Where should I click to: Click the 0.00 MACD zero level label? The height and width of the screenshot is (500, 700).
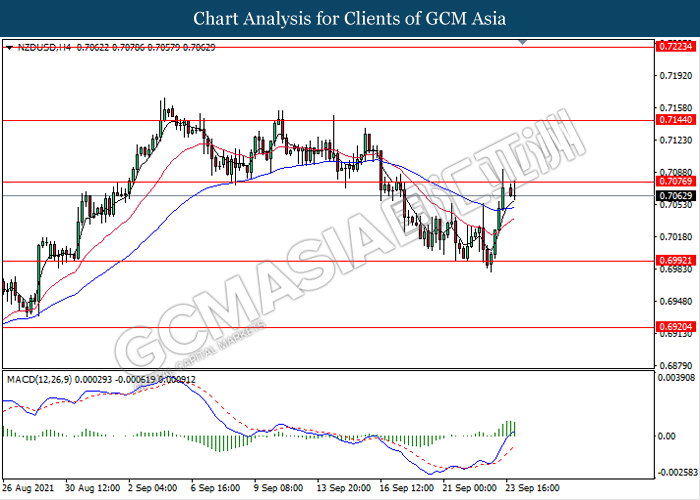click(667, 436)
